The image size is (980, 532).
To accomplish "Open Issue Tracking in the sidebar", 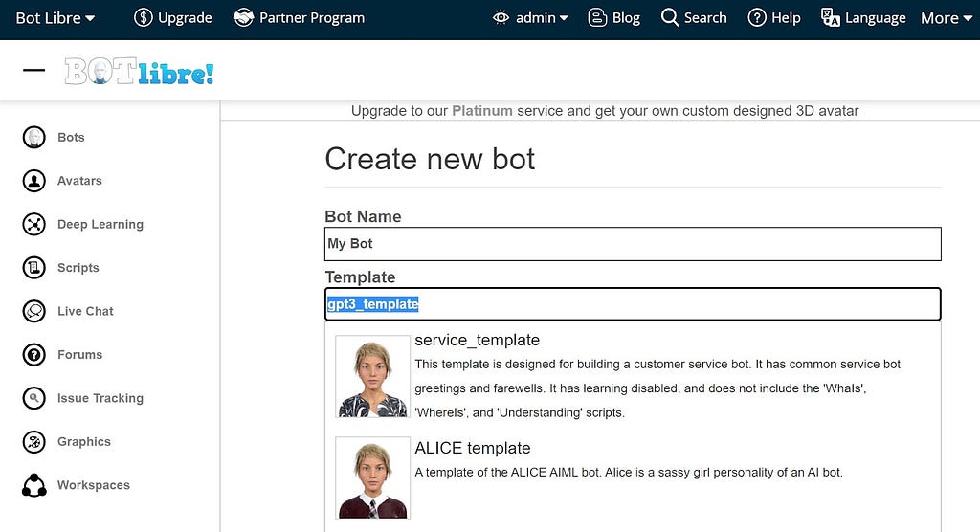I will (x=100, y=398).
